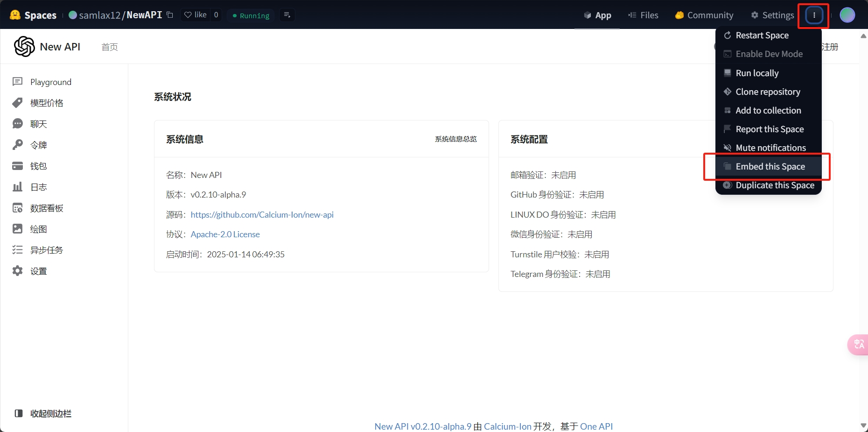Open 钱包 wallet sidebar item
This screenshot has width=868, height=432.
[30, 166]
